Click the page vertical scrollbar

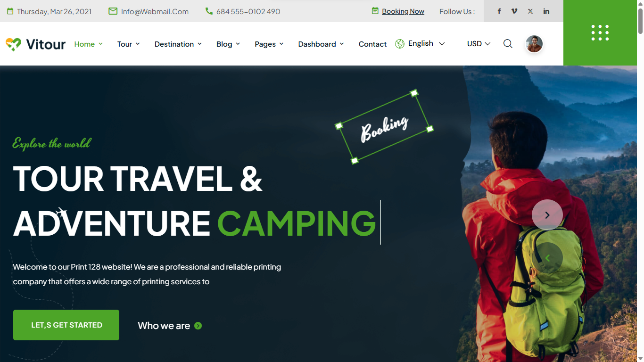640,181
